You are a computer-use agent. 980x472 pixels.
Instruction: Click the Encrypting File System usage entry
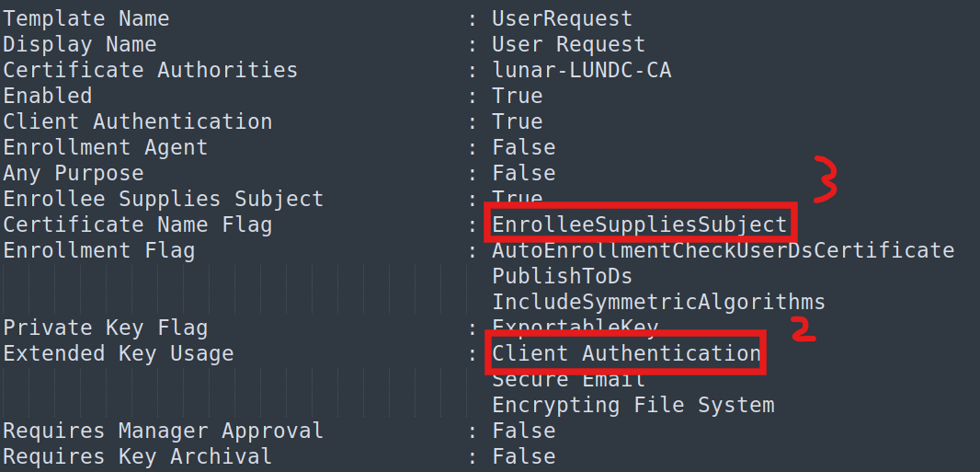(632, 405)
